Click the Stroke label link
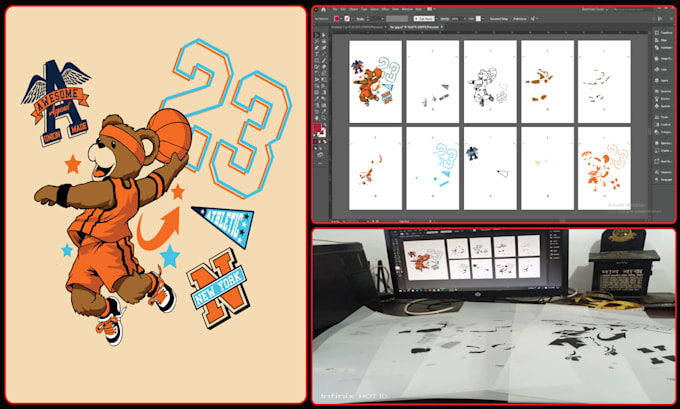Image resolution: width=680 pixels, height=409 pixels. pos(360,19)
